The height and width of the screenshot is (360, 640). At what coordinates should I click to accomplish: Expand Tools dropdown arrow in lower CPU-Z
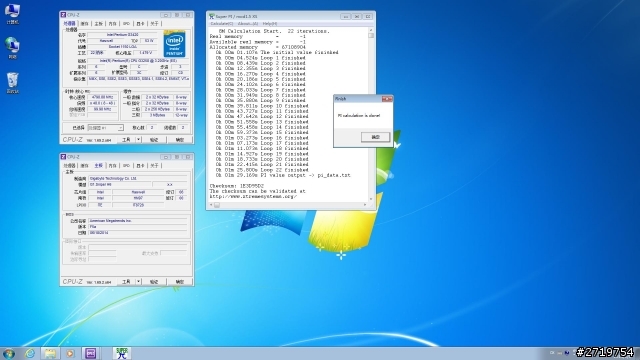138,282
